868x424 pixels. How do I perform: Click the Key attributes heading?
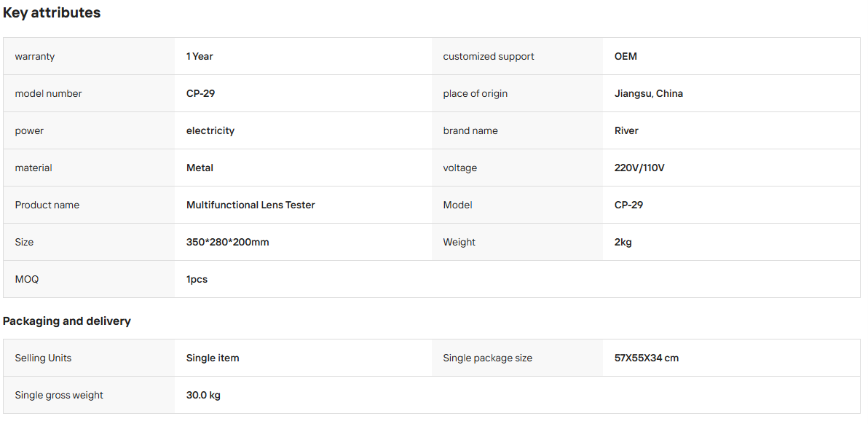click(52, 12)
